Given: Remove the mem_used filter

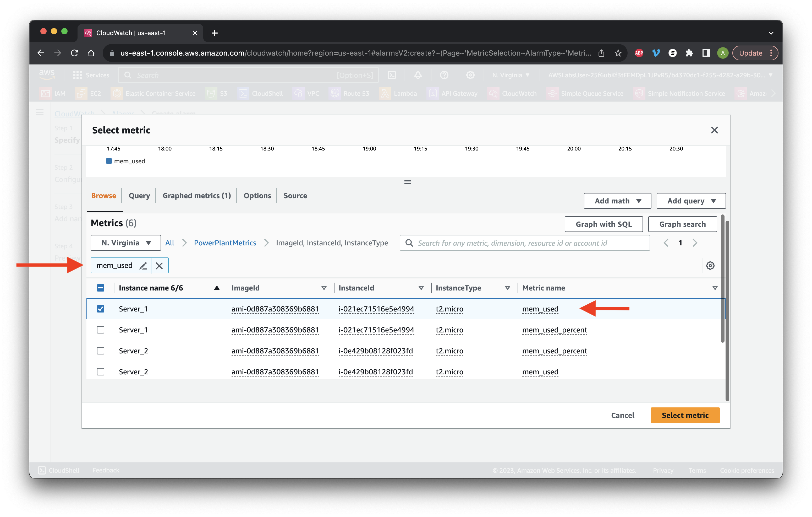Looking at the screenshot, I should [159, 266].
